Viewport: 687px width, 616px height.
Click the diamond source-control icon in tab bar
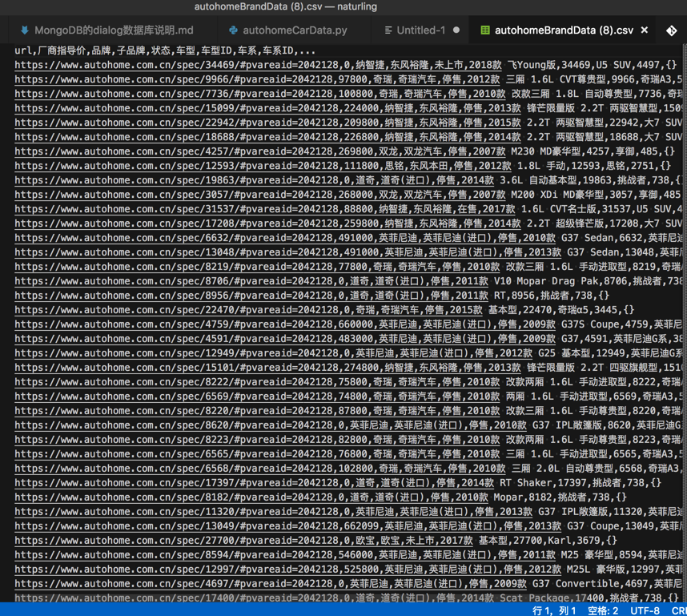click(x=671, y=30)
